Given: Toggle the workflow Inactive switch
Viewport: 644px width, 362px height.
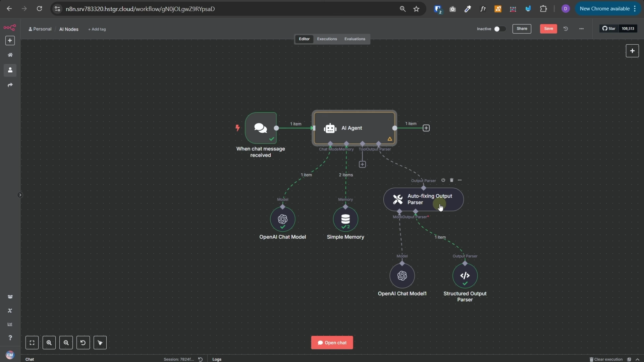Looking at the screenshot, I should (x=499, y=29).
